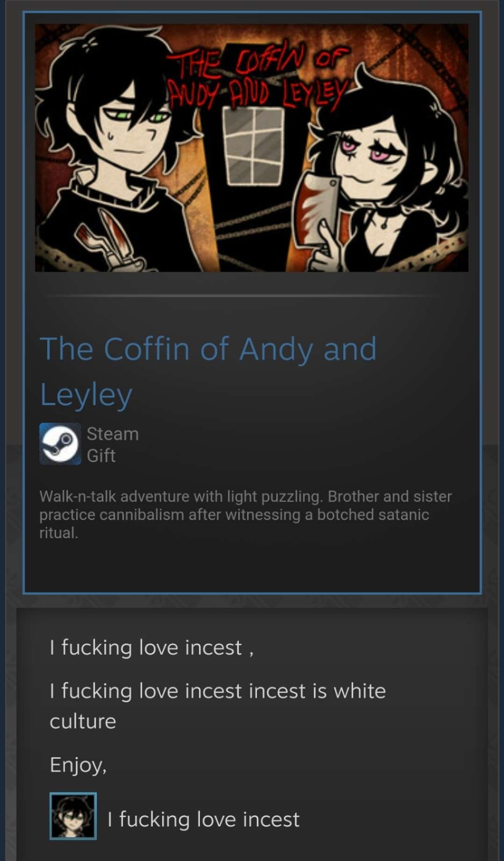504x861 pixels.
Task: Click the white culture message line
Action: coord(218,706)
